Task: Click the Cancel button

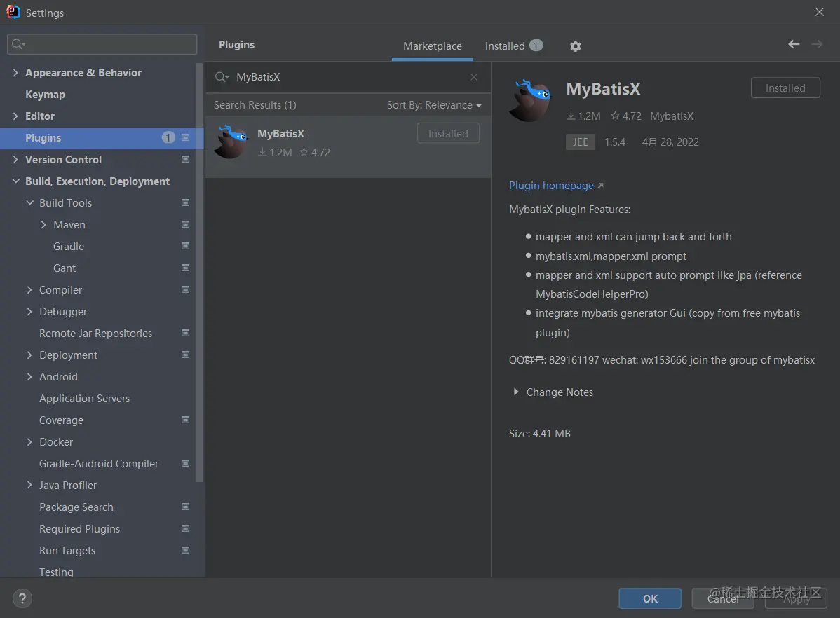Action: click(723, 598)
